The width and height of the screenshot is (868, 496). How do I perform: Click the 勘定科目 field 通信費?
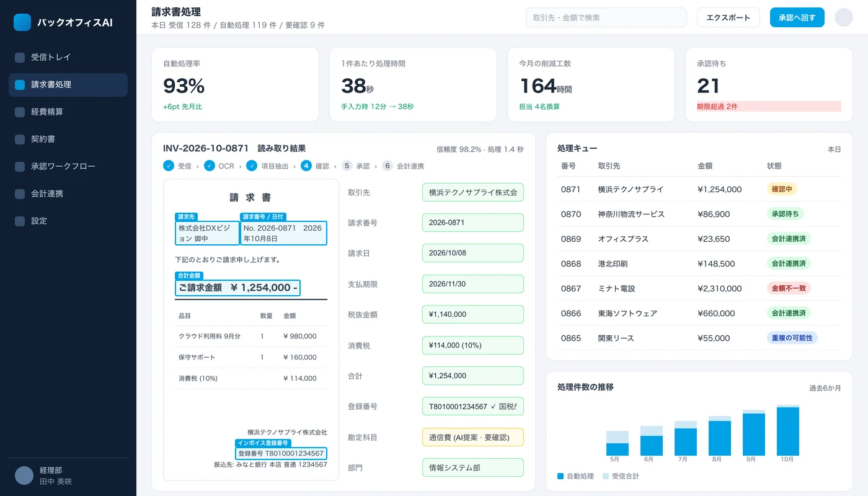[473, 437]
